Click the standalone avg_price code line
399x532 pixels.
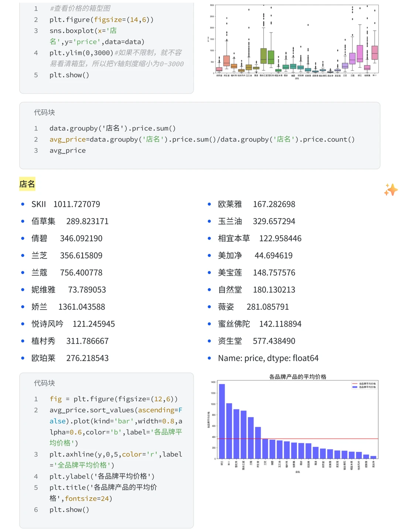tap(68, 150)
